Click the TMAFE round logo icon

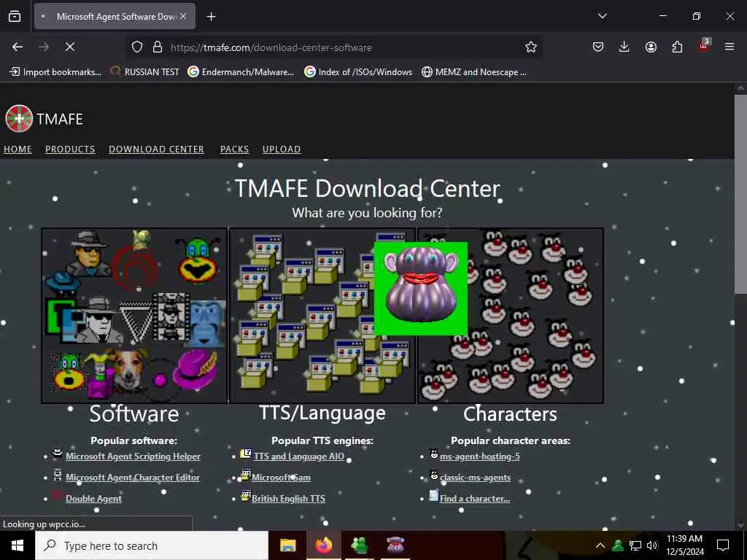pyautogui.click(x=19, y=119)
